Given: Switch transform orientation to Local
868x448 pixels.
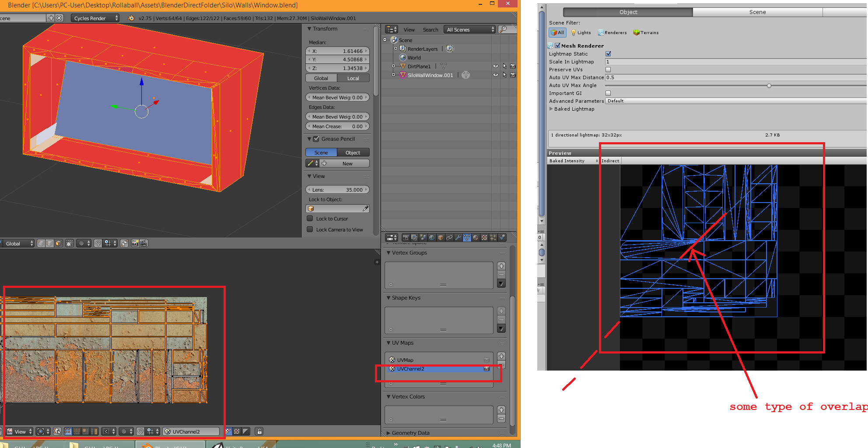Looking at the screenshot, I should pyautogui.click(x=353, y=77).
